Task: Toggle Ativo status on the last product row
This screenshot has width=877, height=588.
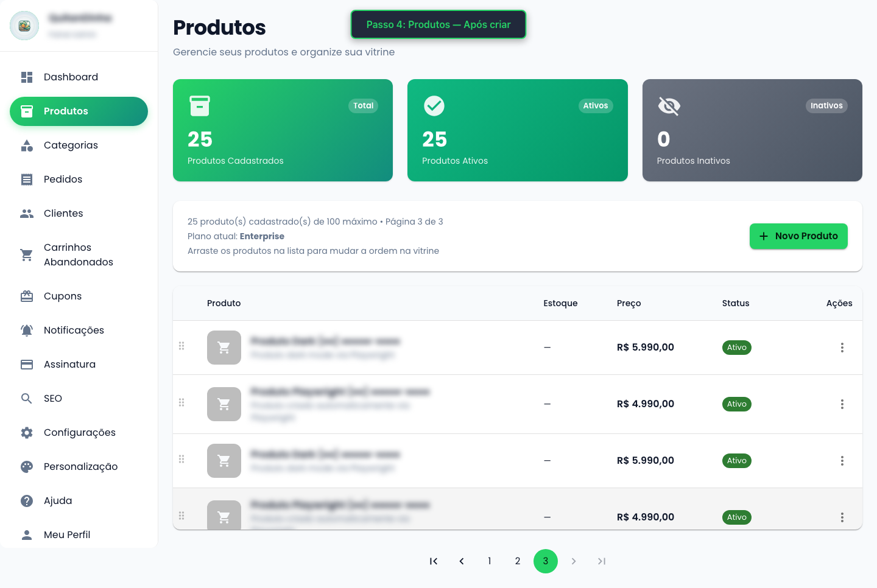Action: pos(737,517)
